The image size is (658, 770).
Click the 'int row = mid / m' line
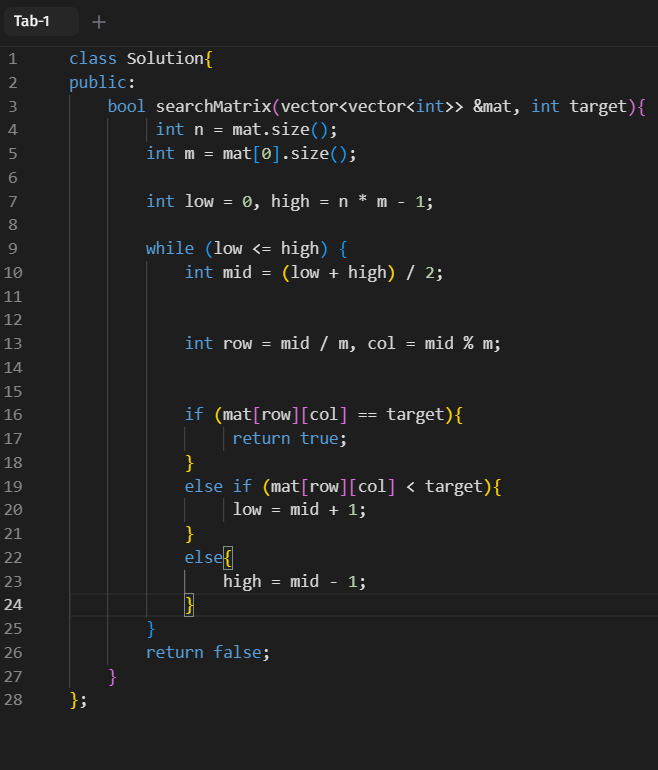pos(343,343)
